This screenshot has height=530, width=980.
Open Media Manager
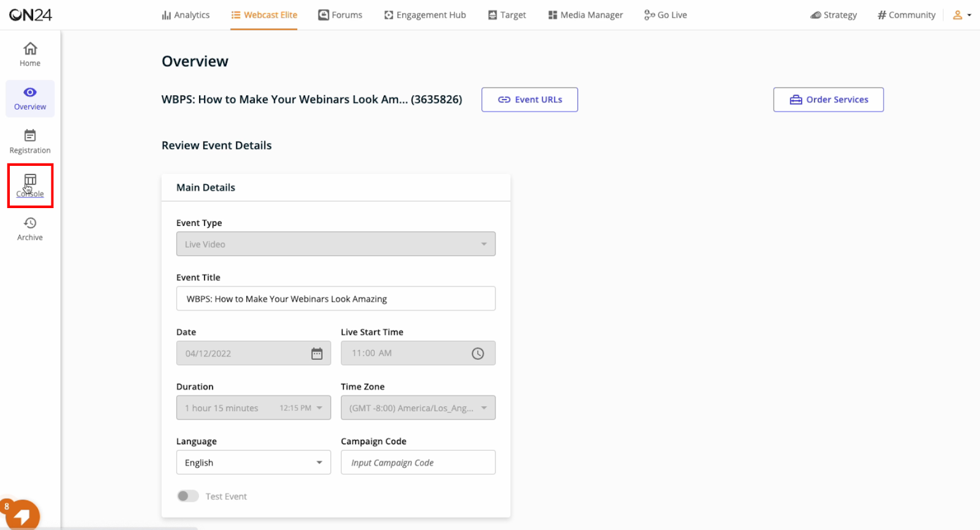(586, 15)
